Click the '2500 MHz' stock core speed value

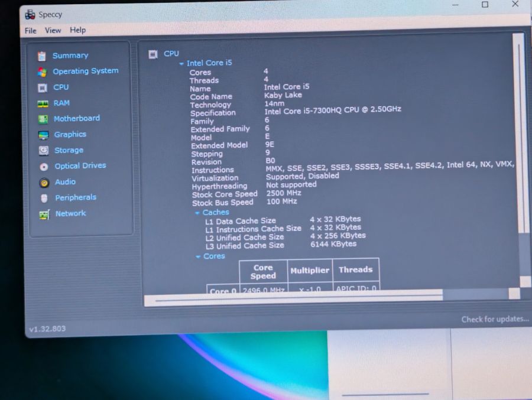coord(284,193)
